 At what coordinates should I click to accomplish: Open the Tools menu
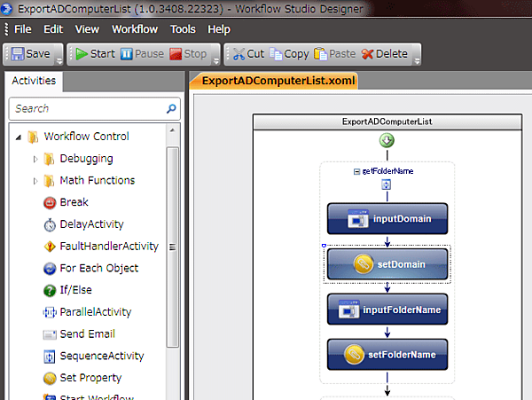click(183, 29)
